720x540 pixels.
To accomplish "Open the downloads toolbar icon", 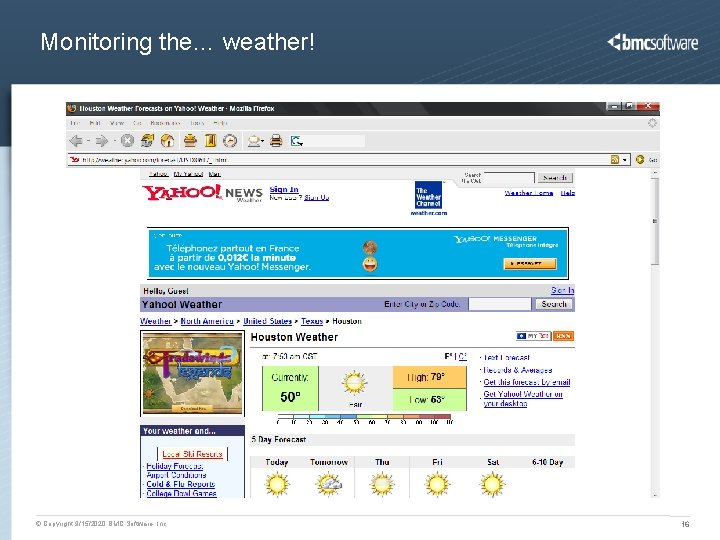I will click(190, 141).
